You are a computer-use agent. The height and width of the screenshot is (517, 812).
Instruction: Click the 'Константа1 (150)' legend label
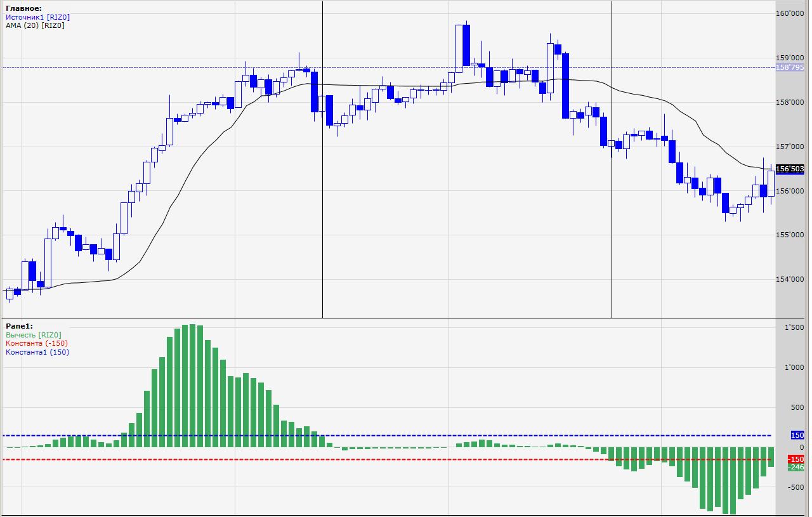37,352
